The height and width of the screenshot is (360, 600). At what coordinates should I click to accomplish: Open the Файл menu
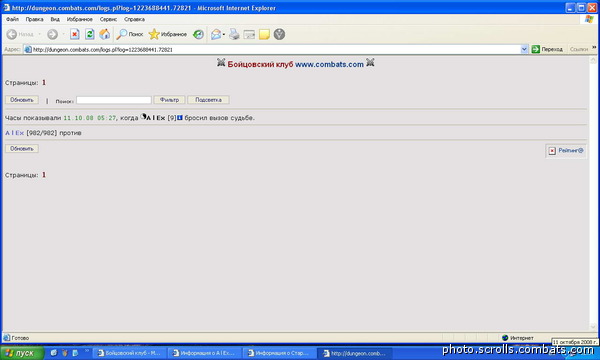(x=12, y=19)
